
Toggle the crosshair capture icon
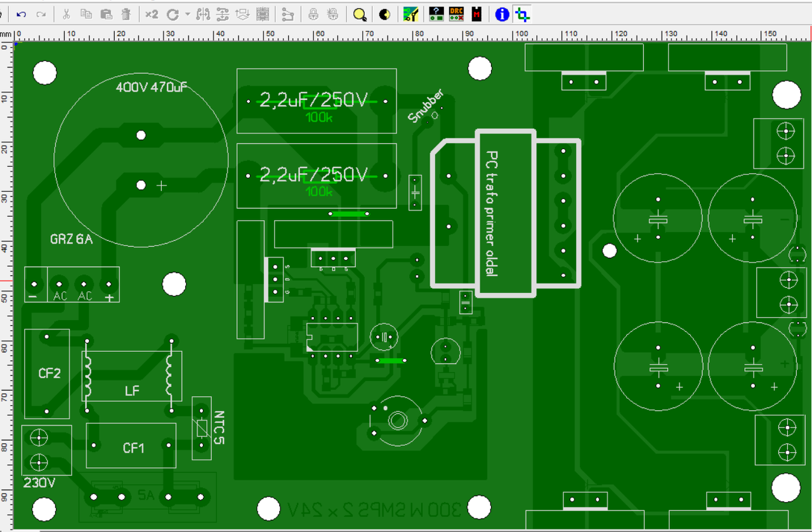coord(522,14)
